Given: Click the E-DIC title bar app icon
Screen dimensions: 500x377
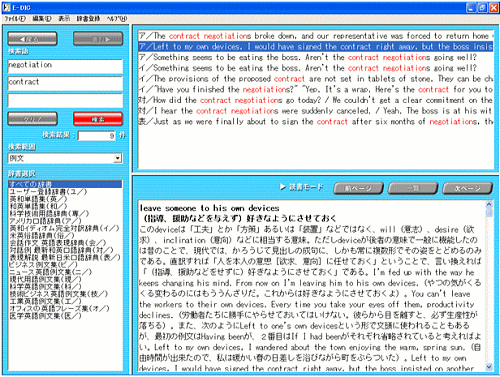Looking at the screenshot, I should point(7,7).
